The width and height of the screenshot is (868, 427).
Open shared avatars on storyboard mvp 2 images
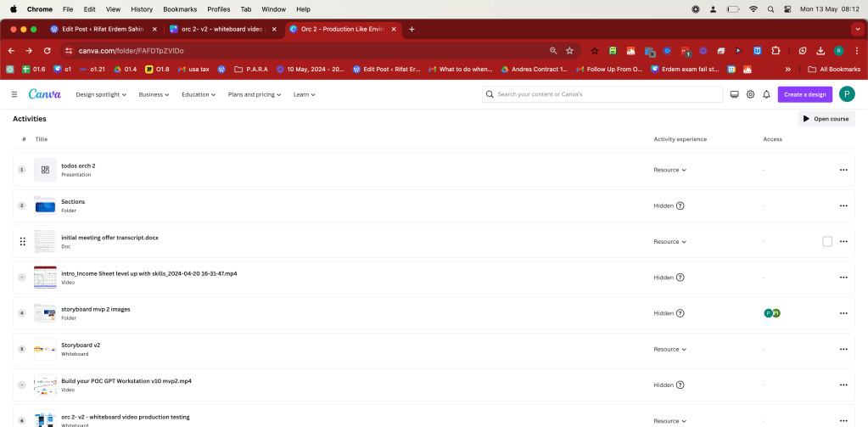[x=772, y=313]
